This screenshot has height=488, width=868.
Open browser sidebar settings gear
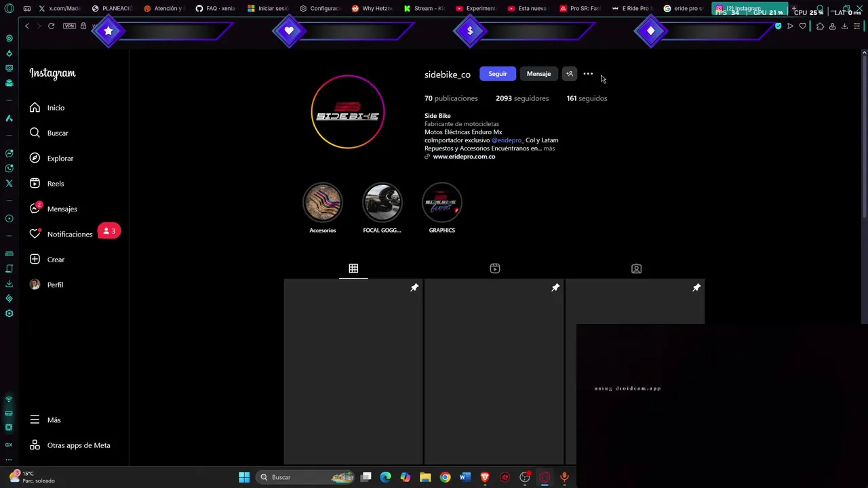(x=9, y=313)
